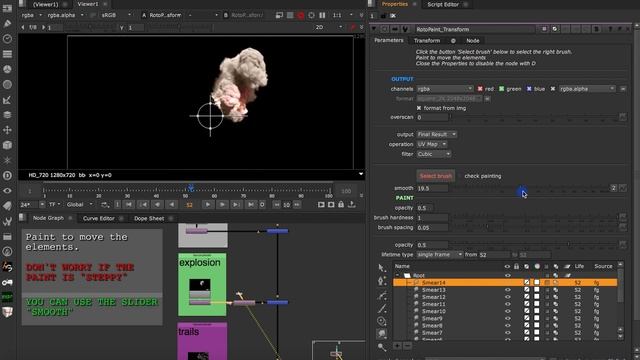
Task: Select the arrow selection tool beside layer list
Action: [381, 268]
